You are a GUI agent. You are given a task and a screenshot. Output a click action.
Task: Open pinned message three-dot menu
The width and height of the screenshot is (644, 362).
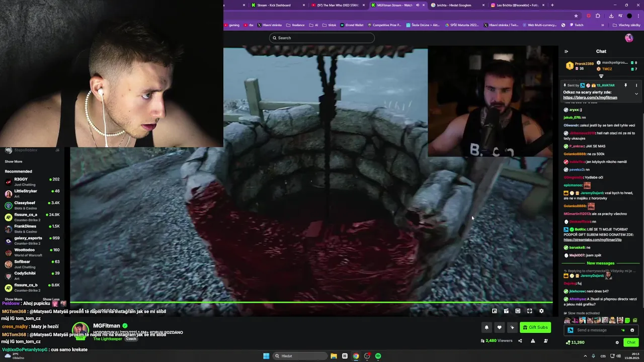(x=636, y=85)
